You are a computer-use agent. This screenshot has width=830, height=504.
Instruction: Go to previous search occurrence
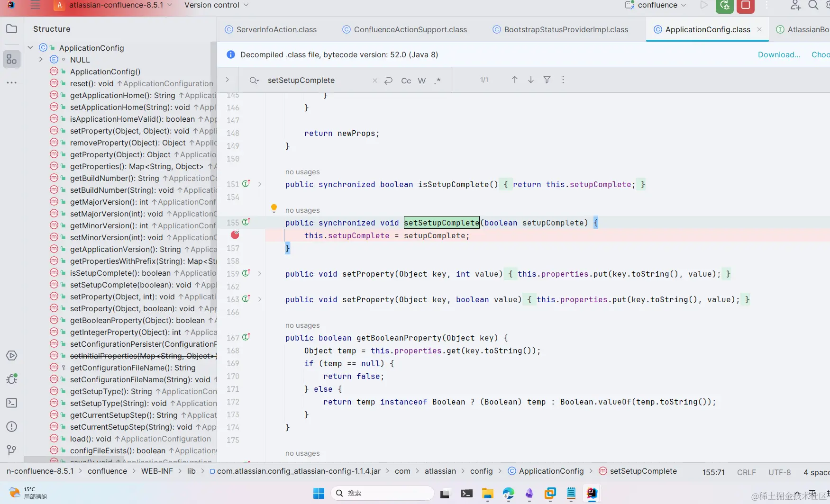(515, 80)
